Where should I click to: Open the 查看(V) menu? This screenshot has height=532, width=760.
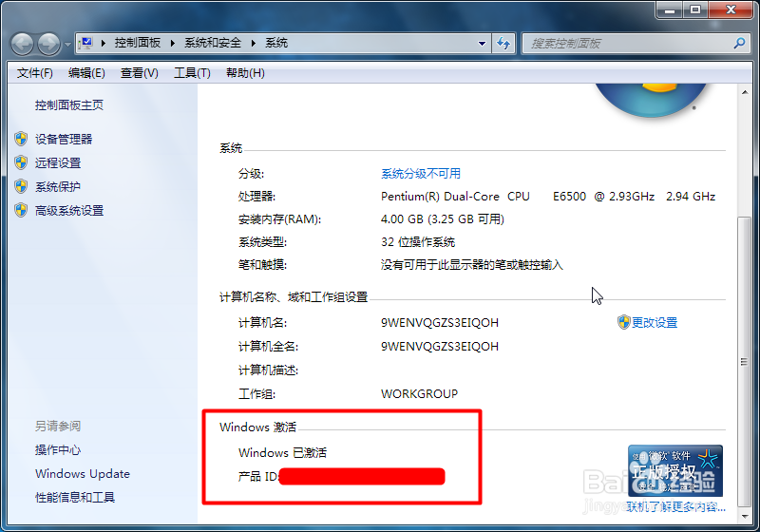point(140,73)
